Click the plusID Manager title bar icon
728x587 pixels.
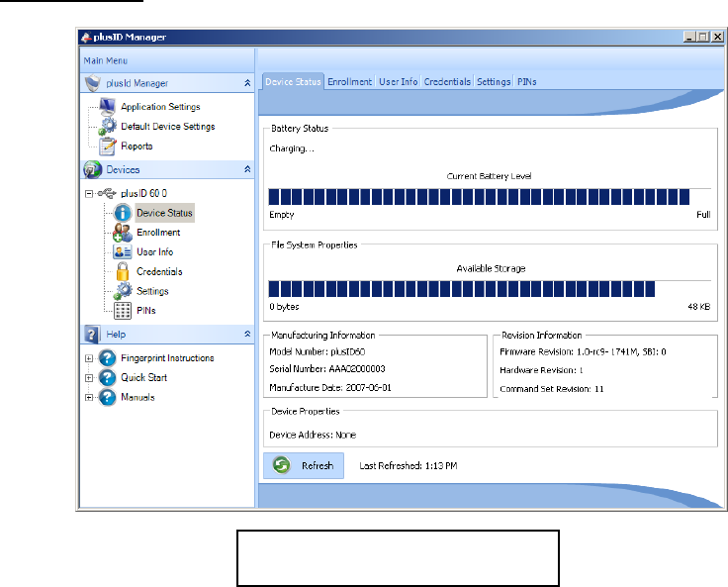pos(86,37)
